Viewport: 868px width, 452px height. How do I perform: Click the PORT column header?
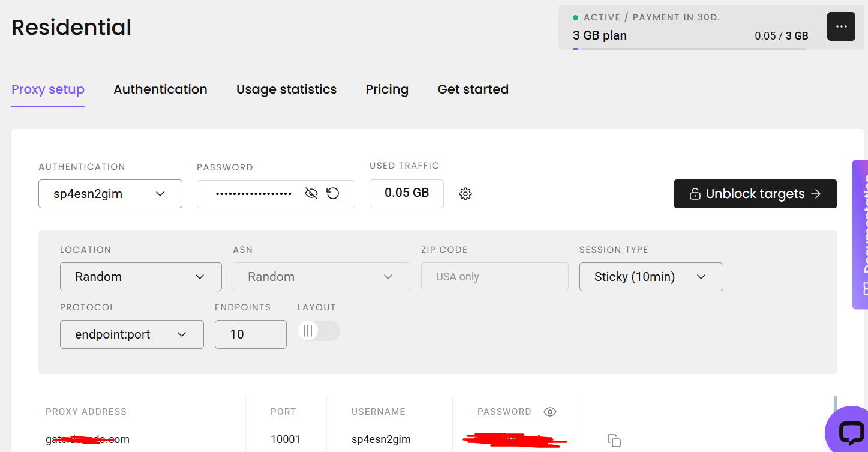[283, 412]
